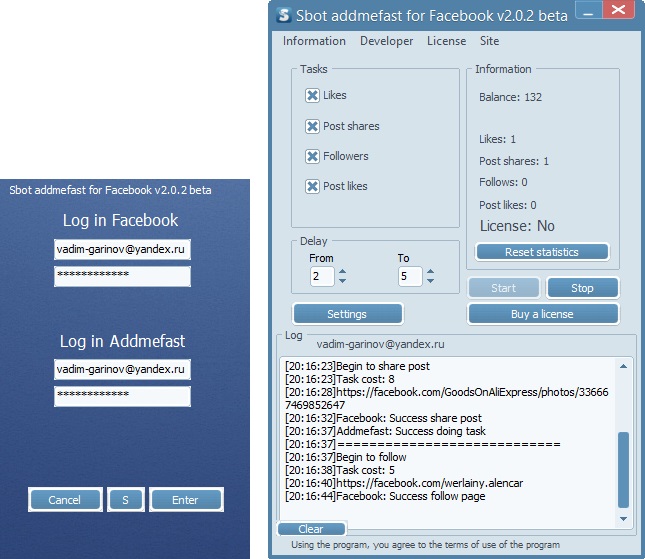Increase the Delay From value with up arrow

coord(342,271)
